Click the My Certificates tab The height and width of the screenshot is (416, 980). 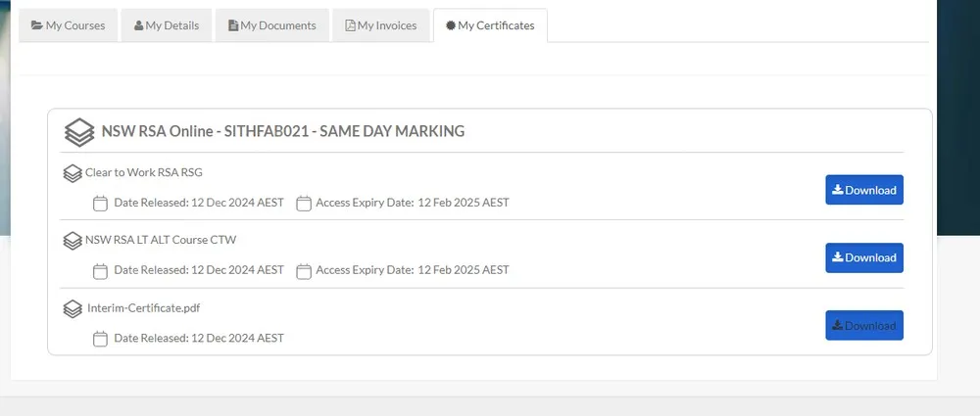pos(490,25)
